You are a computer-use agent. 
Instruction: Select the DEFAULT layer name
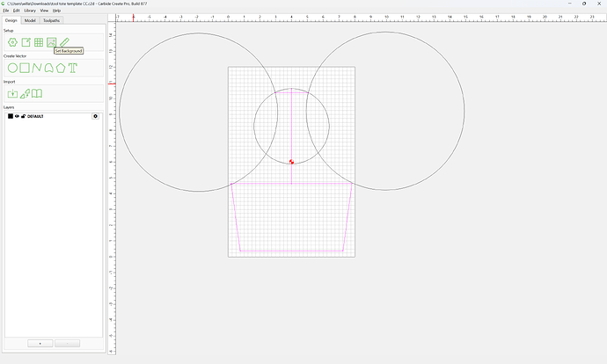[x=35, y=116]
